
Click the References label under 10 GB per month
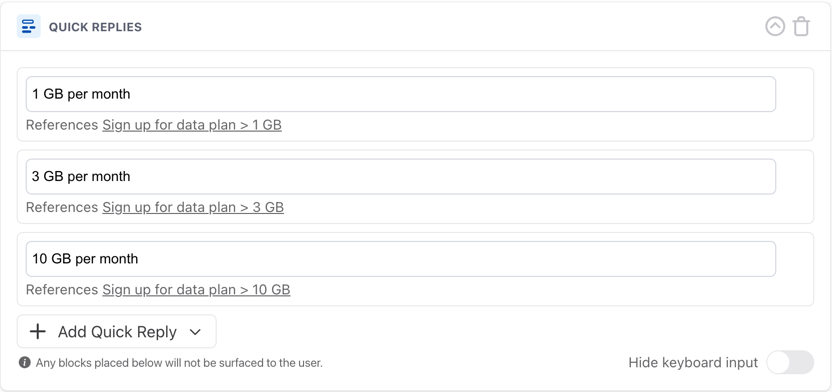tap(62, 290)
